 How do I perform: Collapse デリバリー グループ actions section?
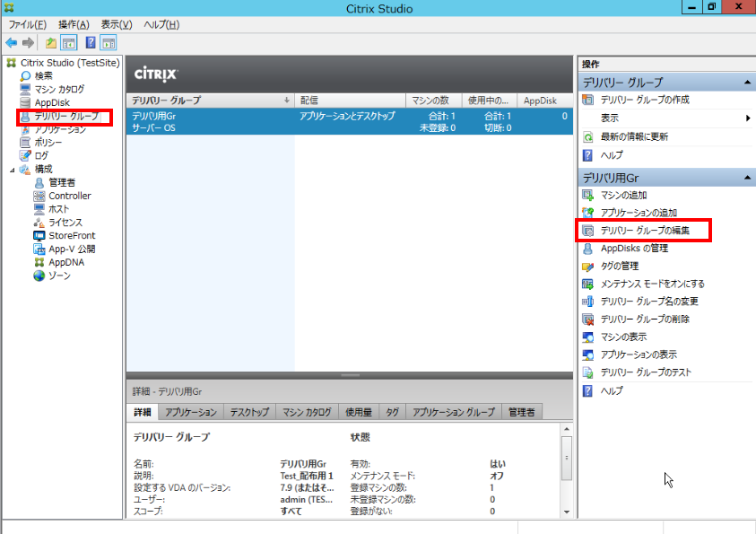[747, 83]
